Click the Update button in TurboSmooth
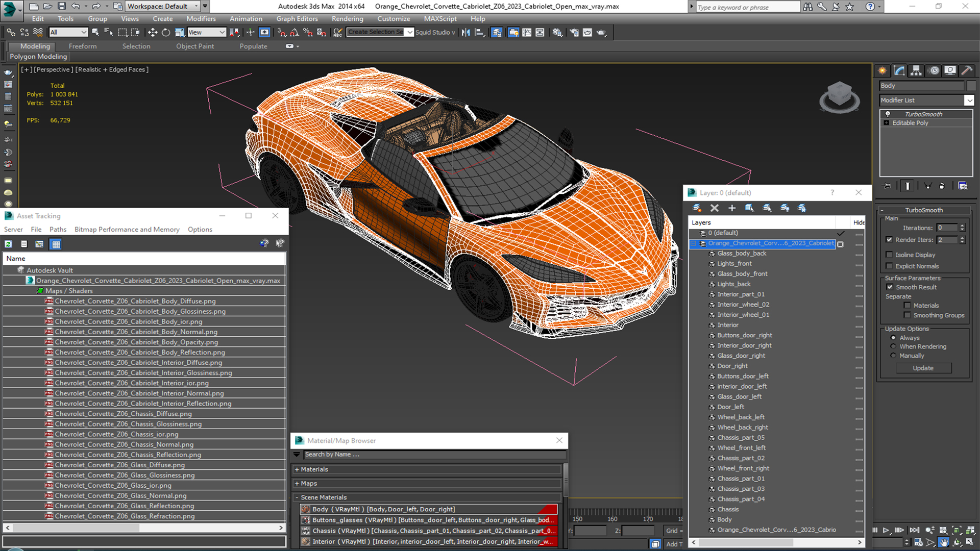The width and height of the screenshot is (980, 551). [x=923, y=368]
